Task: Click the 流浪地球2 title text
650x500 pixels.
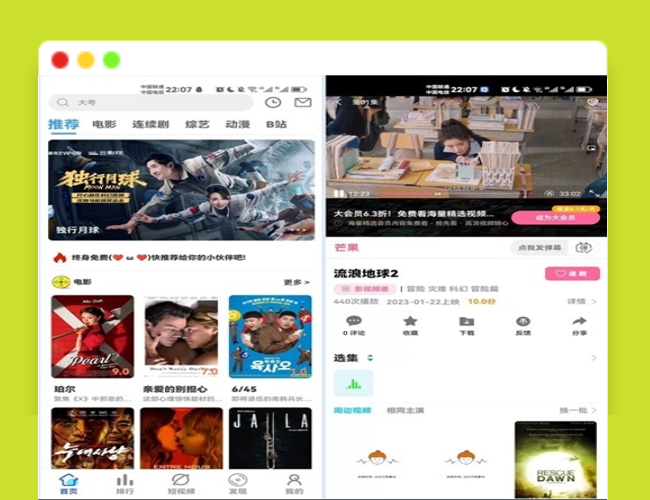Action: click(x=366, y=274)
